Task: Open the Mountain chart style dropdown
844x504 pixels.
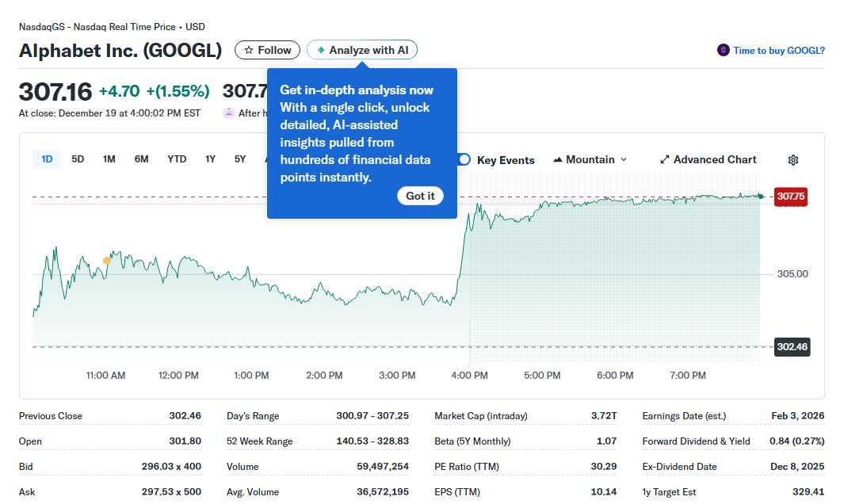Action: [x=590, y=159]
